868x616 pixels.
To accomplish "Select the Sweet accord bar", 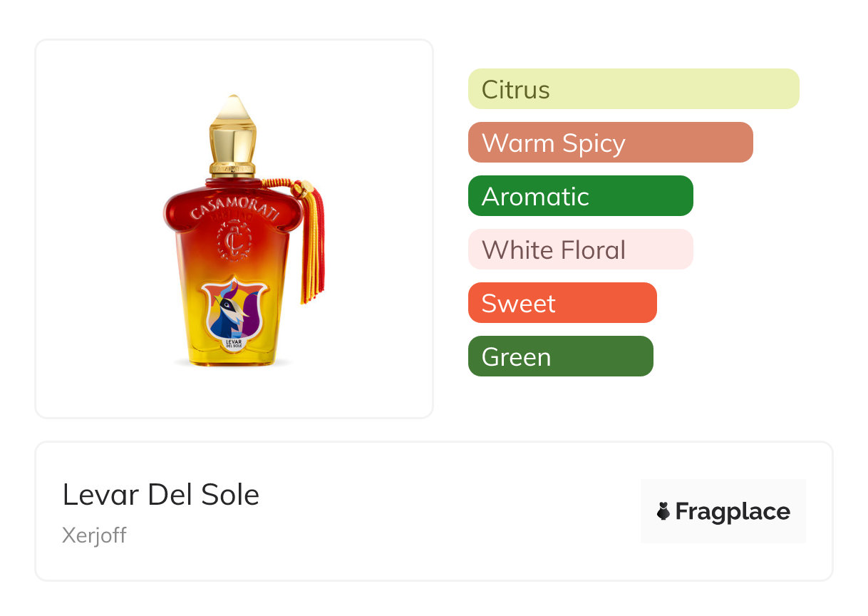I will (562, 303).
